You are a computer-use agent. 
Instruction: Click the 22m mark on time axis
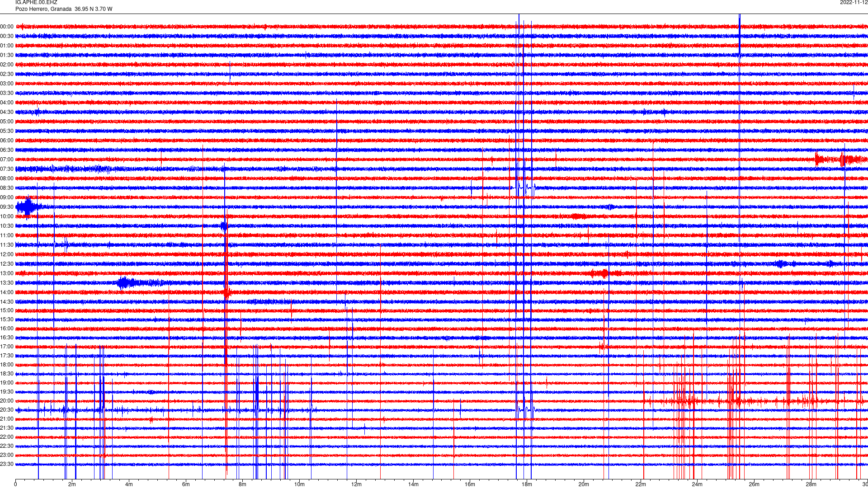tap(641, 484)
